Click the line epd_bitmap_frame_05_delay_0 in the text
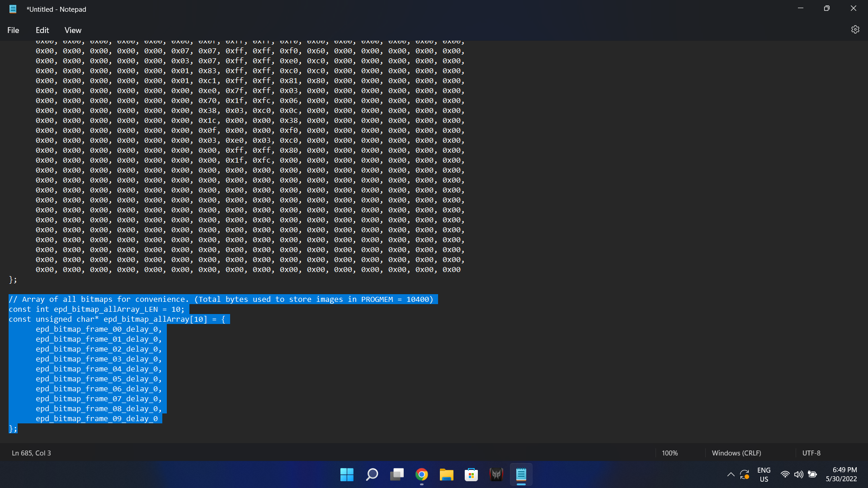The height and width of the screenshot is (488, 868). [x=97, y=379]
